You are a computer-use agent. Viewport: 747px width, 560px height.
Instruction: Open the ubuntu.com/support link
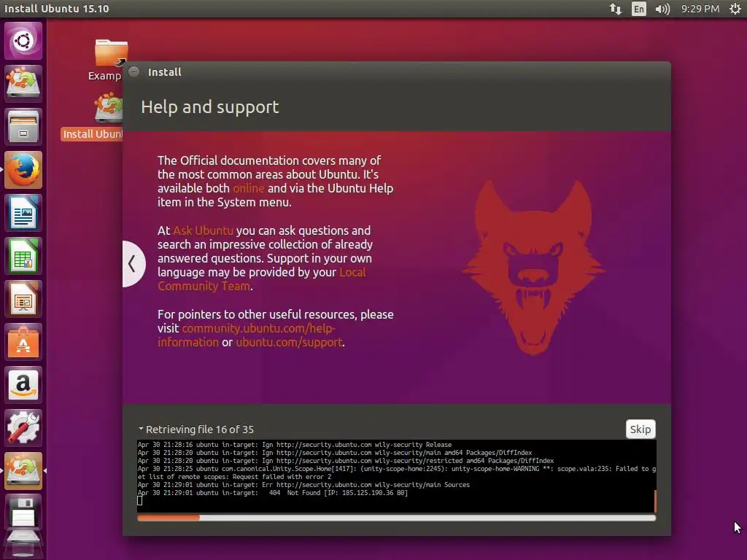tap(289, 343)
